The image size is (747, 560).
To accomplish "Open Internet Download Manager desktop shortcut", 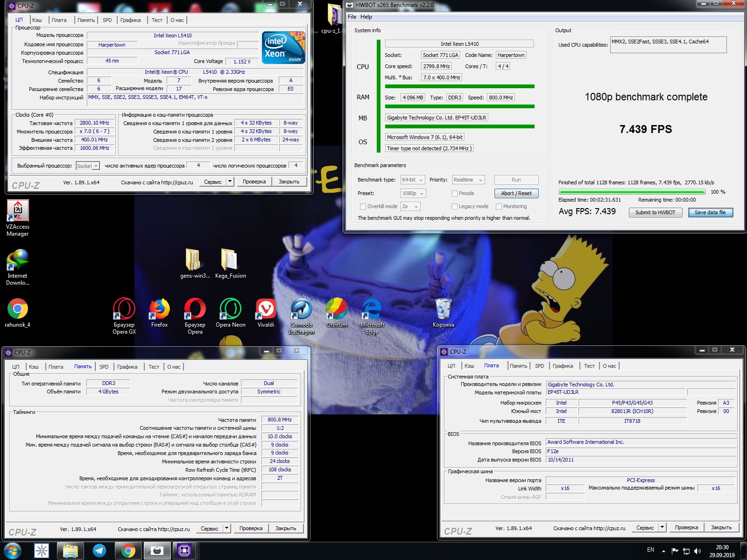I will click(x=18, y=267).
